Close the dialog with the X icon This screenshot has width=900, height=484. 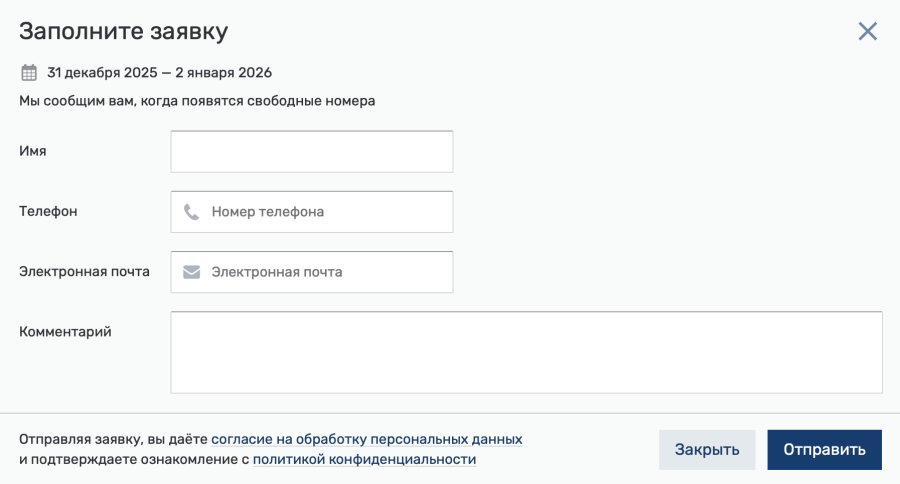(x=867, y=31)
